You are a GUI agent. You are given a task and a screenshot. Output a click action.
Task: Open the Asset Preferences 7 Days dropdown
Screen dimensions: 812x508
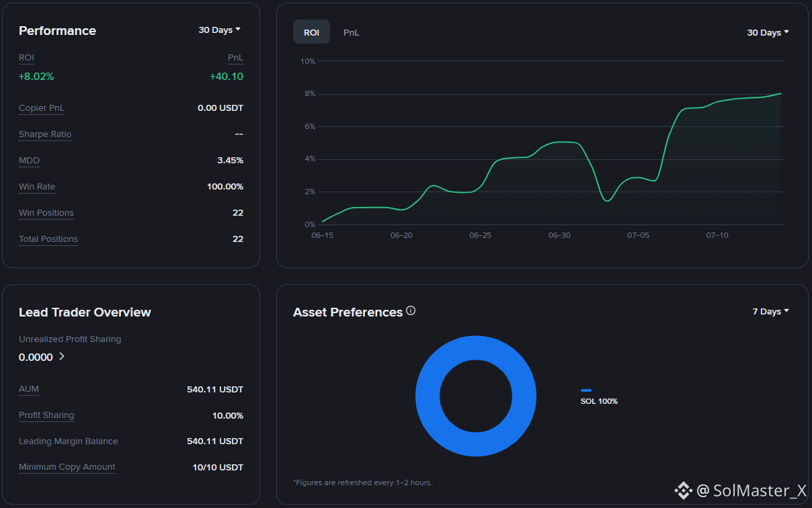(771, 312)
